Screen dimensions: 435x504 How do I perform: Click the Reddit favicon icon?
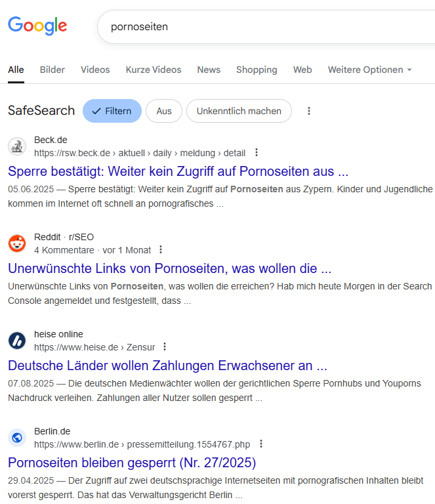[17, 243]
